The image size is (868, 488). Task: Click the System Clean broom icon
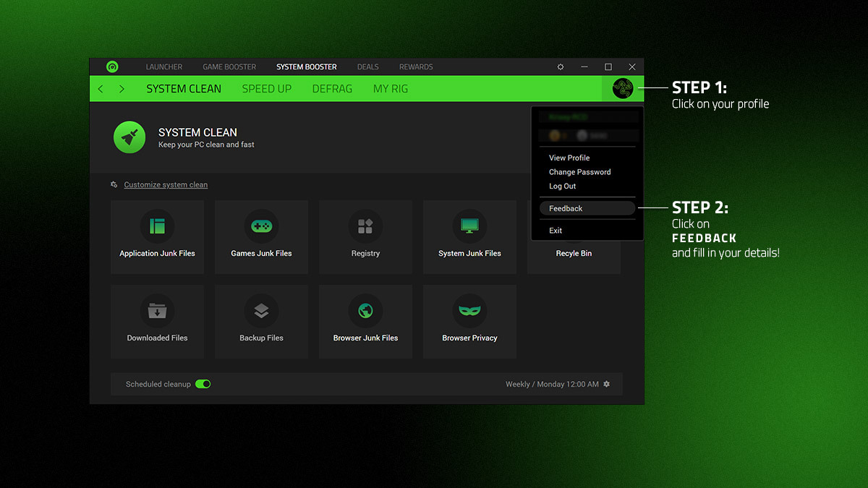tap(129, 137)
